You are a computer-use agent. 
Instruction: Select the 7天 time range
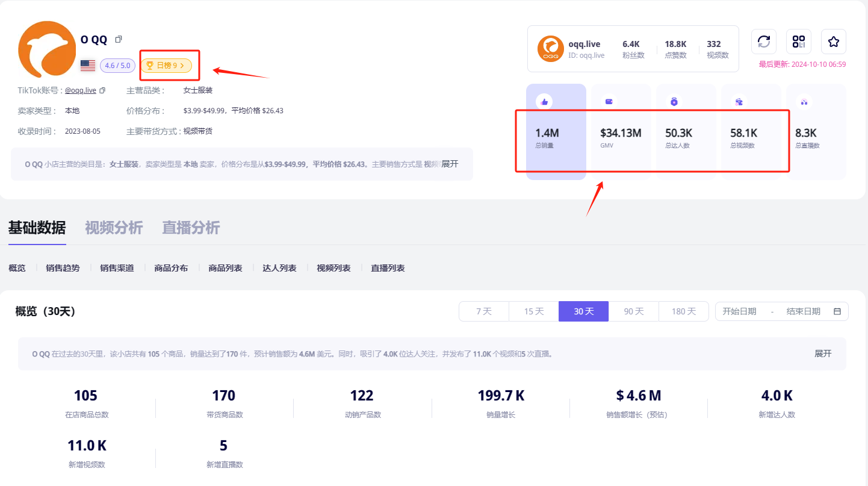[x=484, y=311]
